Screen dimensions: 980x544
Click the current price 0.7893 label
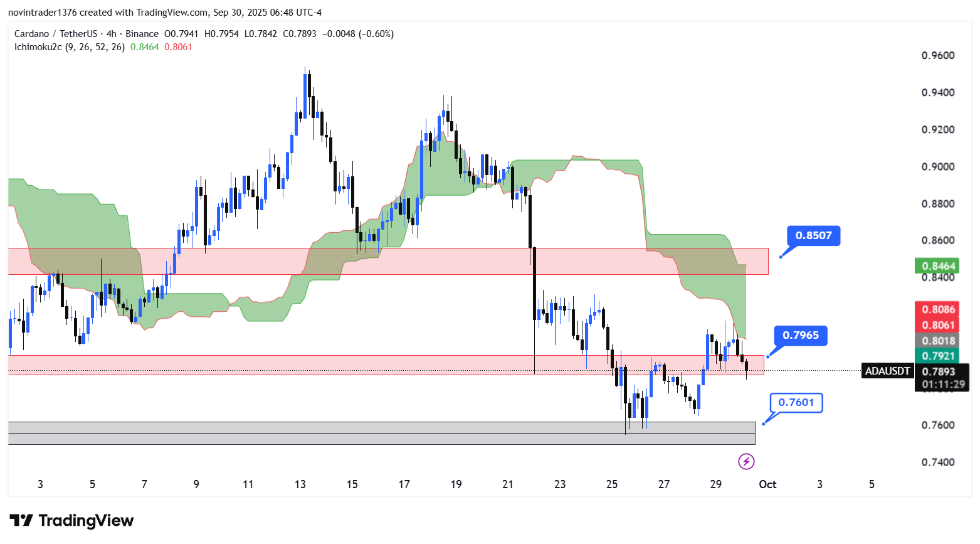pos(938,371)
